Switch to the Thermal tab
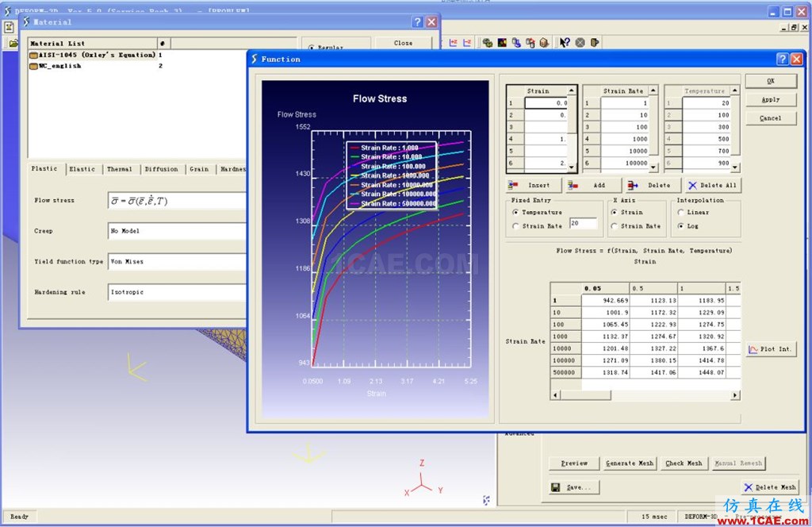 pyautogui.click(x=119, y=169)
